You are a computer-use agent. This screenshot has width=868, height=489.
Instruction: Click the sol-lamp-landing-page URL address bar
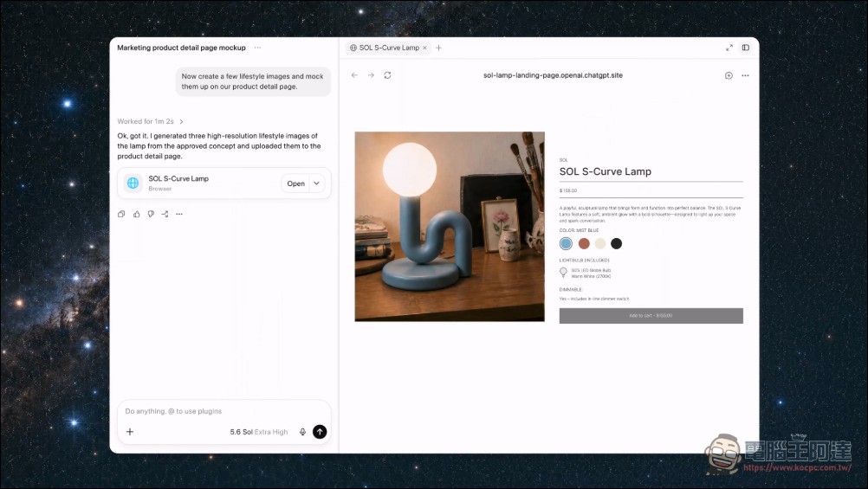[x=553, y=75]
